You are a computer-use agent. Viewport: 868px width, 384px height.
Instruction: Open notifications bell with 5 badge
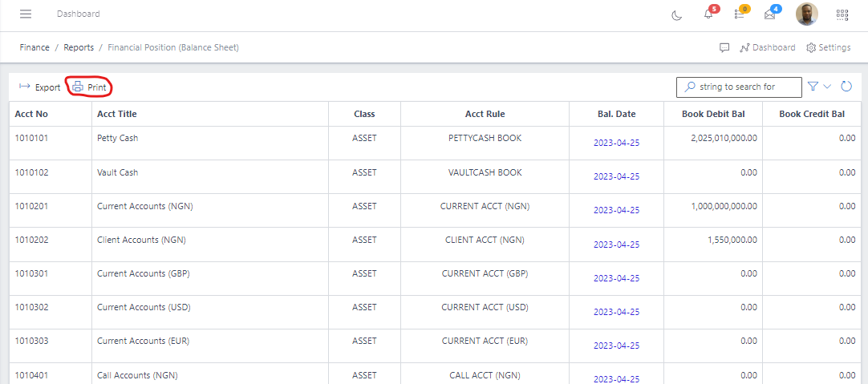(x=708, y=14)
